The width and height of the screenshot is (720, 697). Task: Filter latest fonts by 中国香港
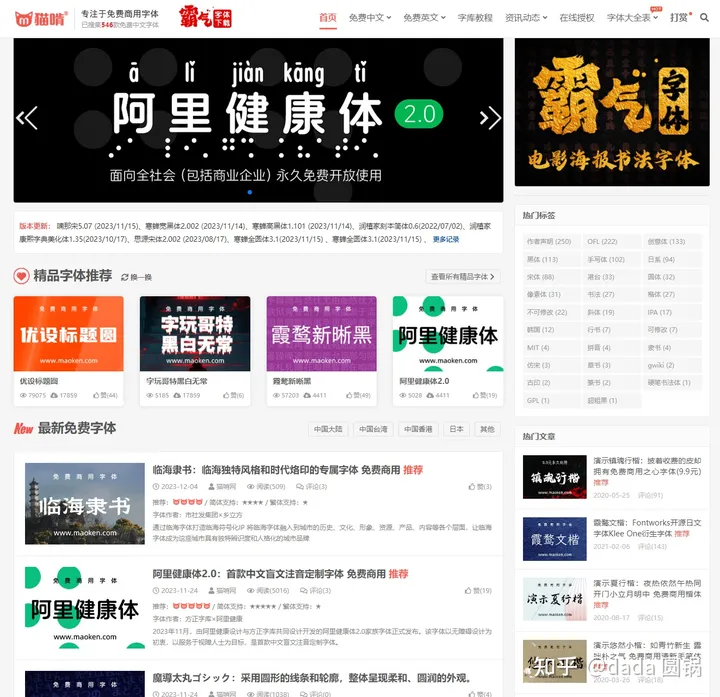(418, 429)
